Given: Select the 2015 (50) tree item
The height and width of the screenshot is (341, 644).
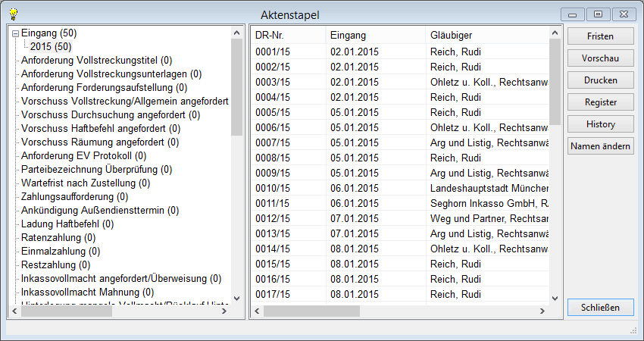Looking at the screenshot, I should tap(51, 46).
